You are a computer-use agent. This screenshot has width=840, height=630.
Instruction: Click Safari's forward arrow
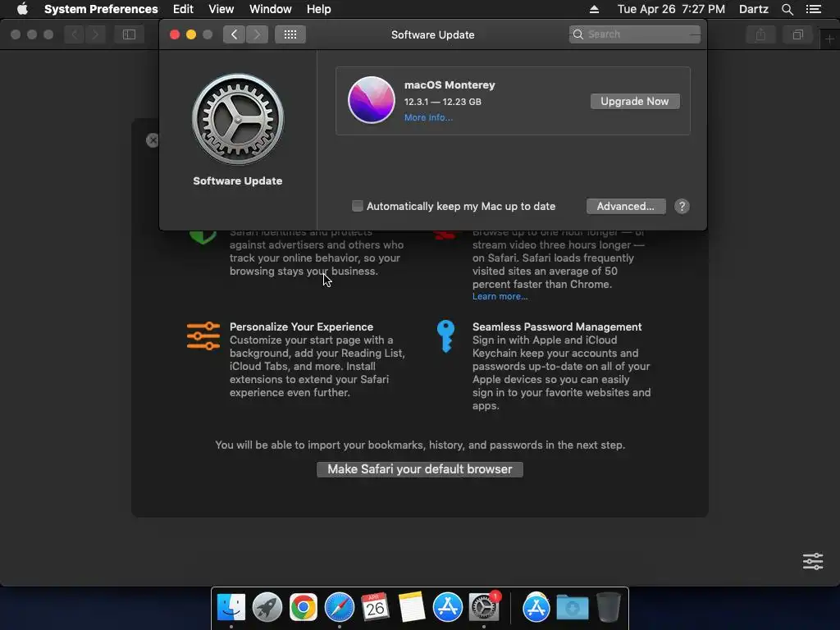point(95,34)
